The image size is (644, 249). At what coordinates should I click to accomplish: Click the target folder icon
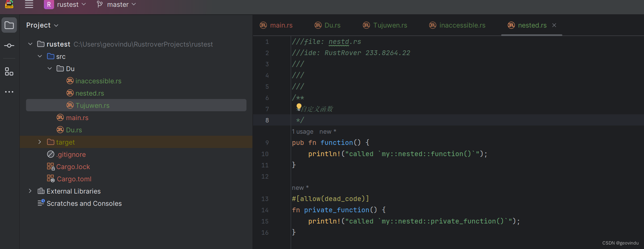(x=51, y=142)
